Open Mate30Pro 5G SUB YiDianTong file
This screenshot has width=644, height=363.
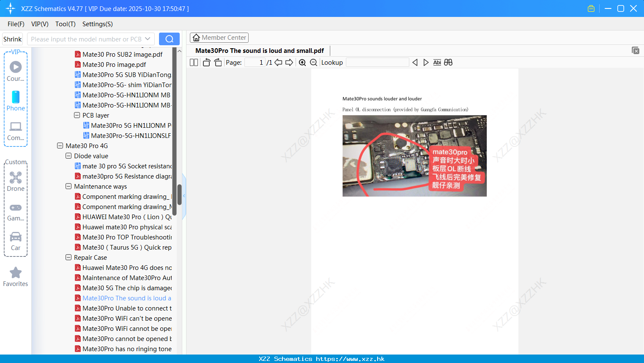point(123,75)
